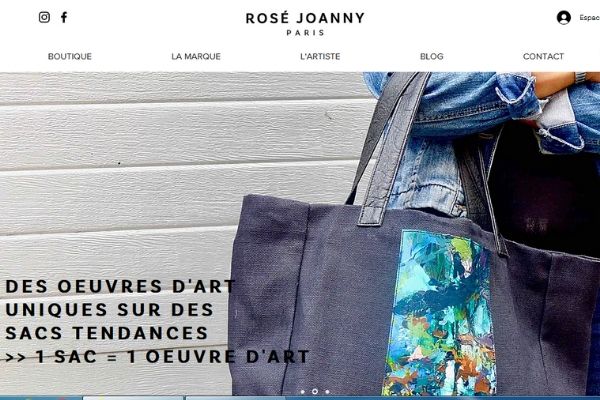
Task: Click the user account avatar icon
Action: click(x=564, y=18)
